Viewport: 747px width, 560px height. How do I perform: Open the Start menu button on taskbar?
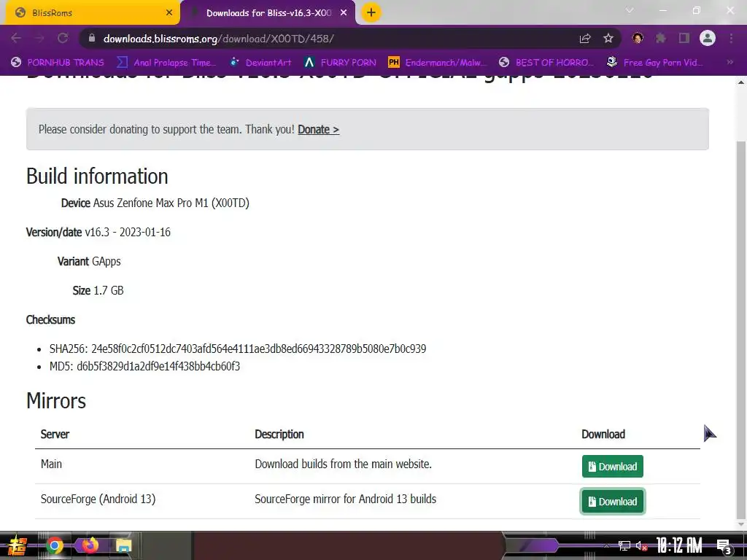point(17,545)
